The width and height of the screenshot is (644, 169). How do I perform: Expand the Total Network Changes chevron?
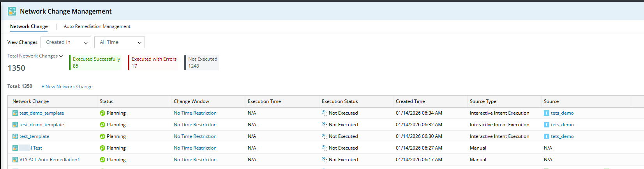(61, 56)
